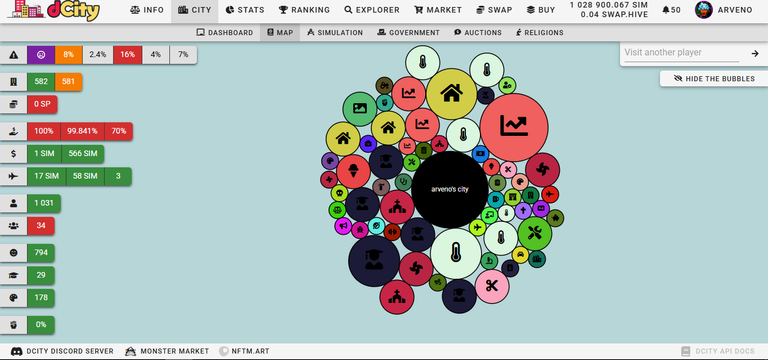This screenshot has width=768, height=360.
Task: Open the Market menu
Action: click(438, 10)
